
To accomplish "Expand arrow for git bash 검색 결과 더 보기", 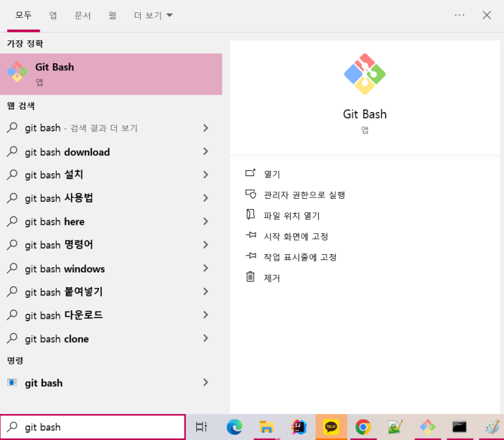I will point(206,128).
